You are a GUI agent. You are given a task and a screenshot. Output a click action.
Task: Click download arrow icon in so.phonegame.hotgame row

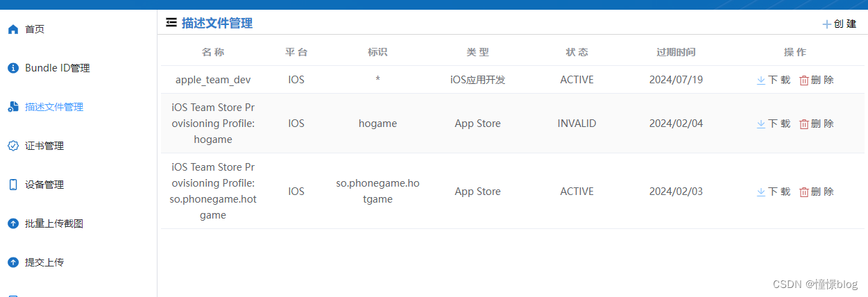(761, 192)
